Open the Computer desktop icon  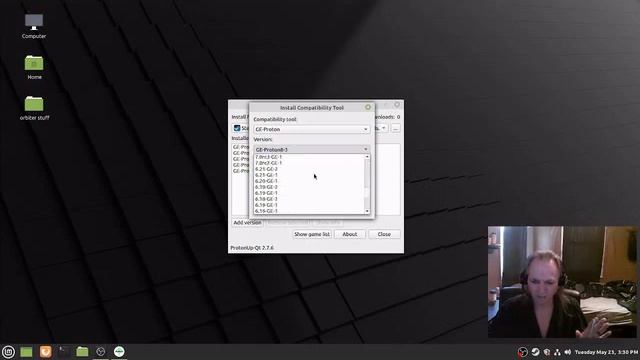click(x=34, y=26)
